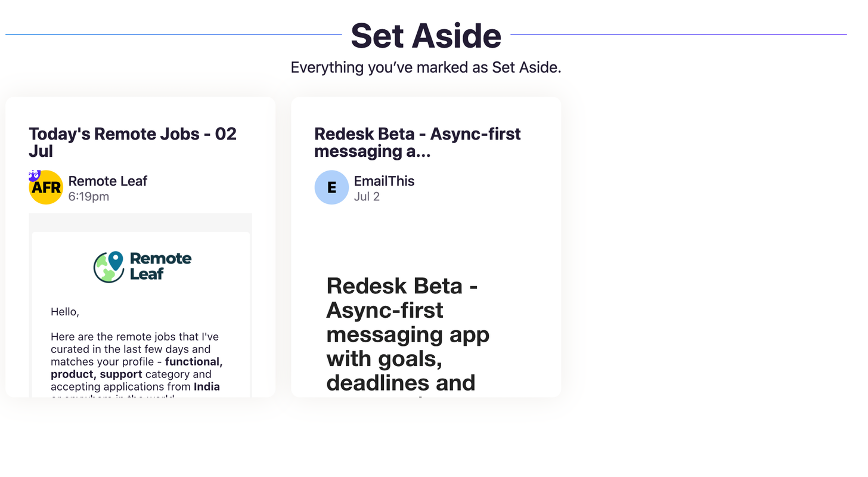The image size is (868, 477).
Task: Click the blue E avatar for EmailThis
Action: (331, 187)
